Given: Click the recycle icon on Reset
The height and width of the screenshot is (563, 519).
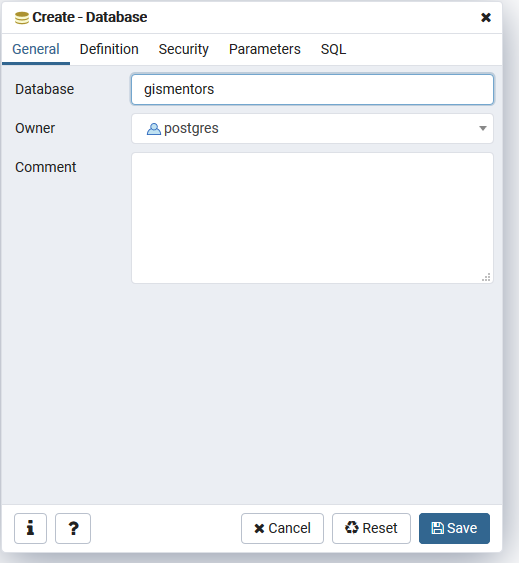Looking at the screenshot, I should pos(352,528).
